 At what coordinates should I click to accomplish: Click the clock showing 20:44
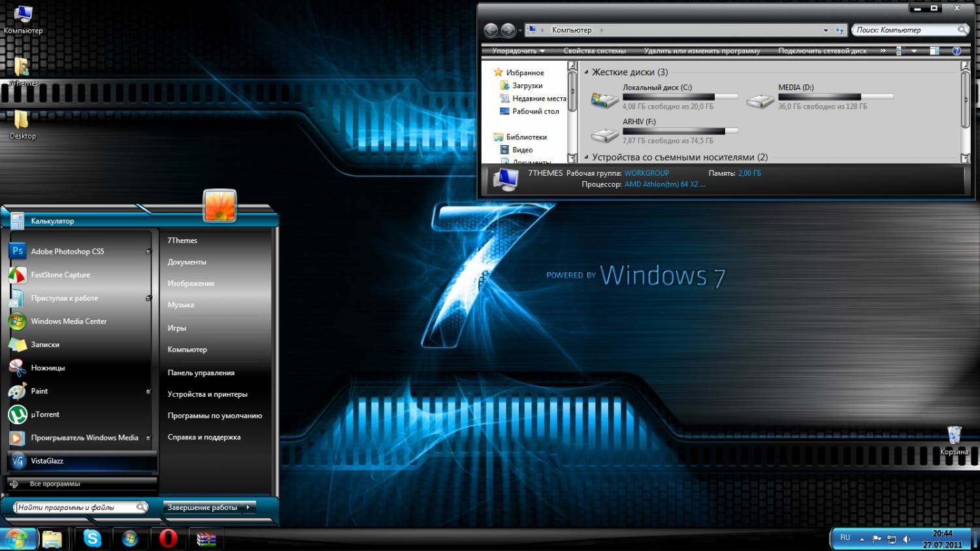coord(942,539)
